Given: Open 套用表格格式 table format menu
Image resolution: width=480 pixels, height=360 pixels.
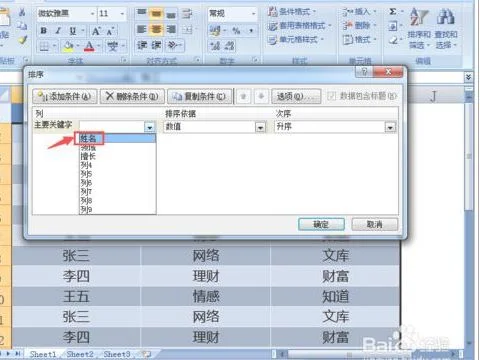Looking at the screenshot, I should (x=300, y=26).
